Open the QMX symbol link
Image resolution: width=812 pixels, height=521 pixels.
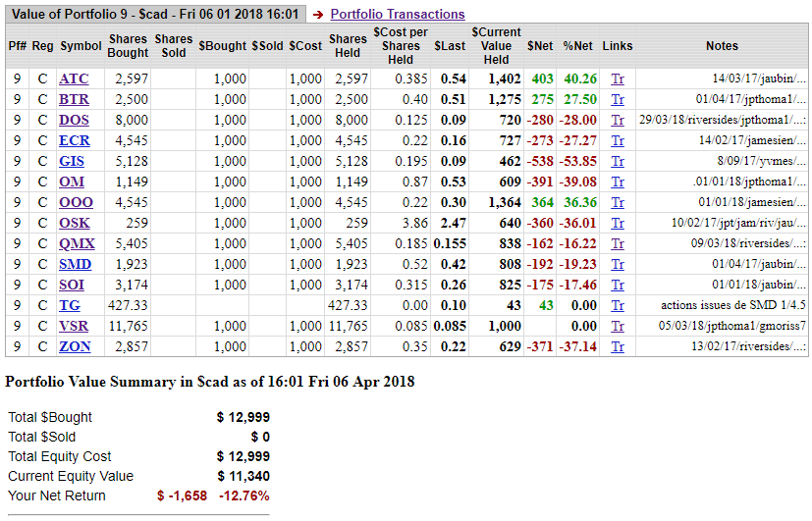click(77, 243)
